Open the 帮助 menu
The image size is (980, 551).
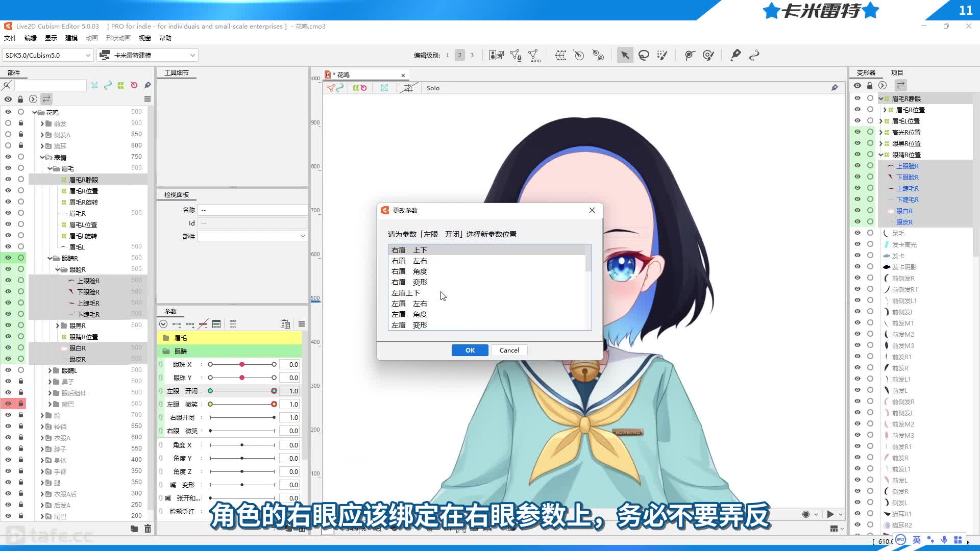165,38
